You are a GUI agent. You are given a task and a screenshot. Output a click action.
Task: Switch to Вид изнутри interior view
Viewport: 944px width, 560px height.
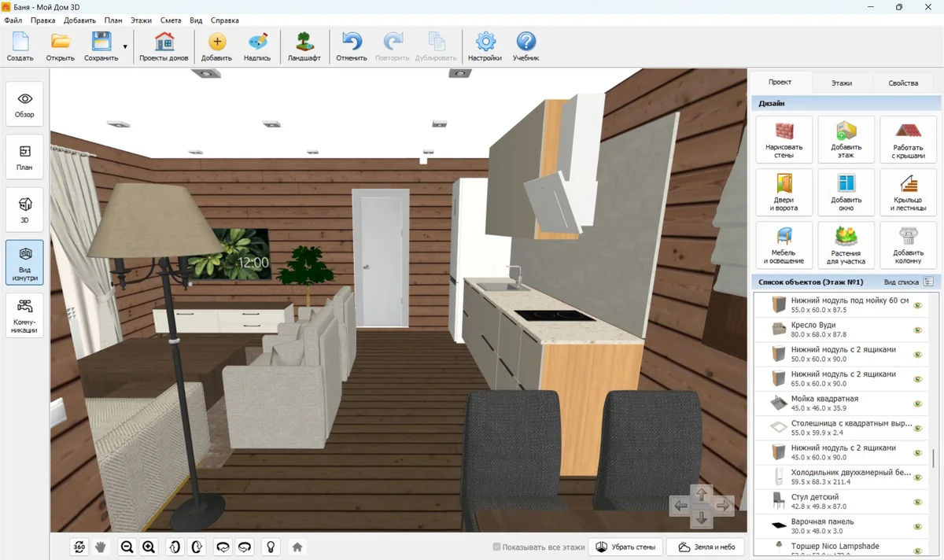pyautogui.click(x=25, y=262)
